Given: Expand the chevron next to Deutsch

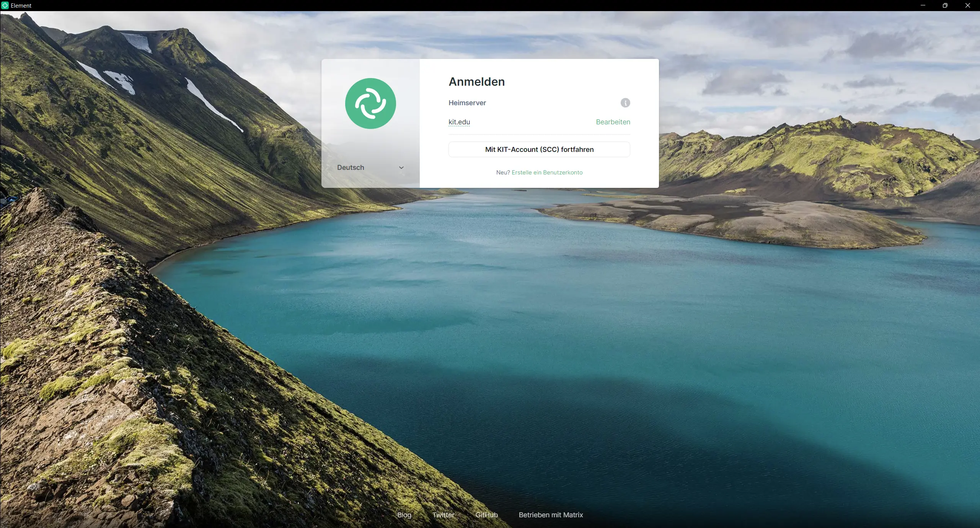Looking at the screenshot, I should [401, 167].
